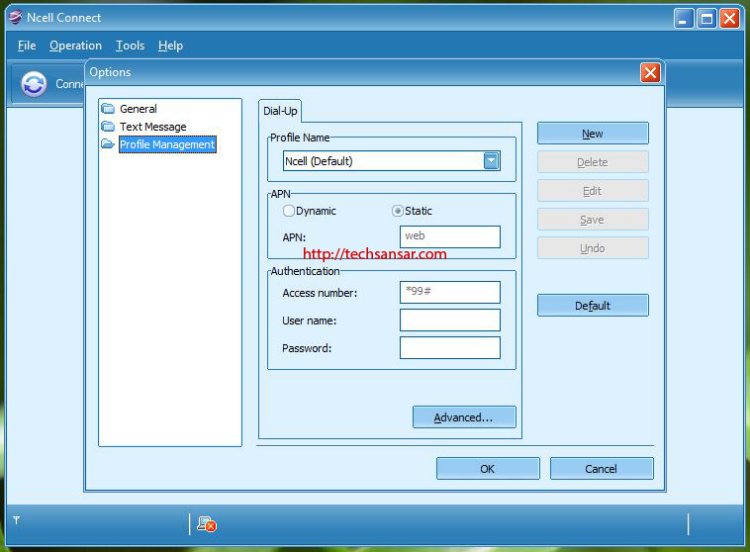Viewport: 750px width, 552px height.
Task: Close the Options dialog with red X
Action: 650,73
